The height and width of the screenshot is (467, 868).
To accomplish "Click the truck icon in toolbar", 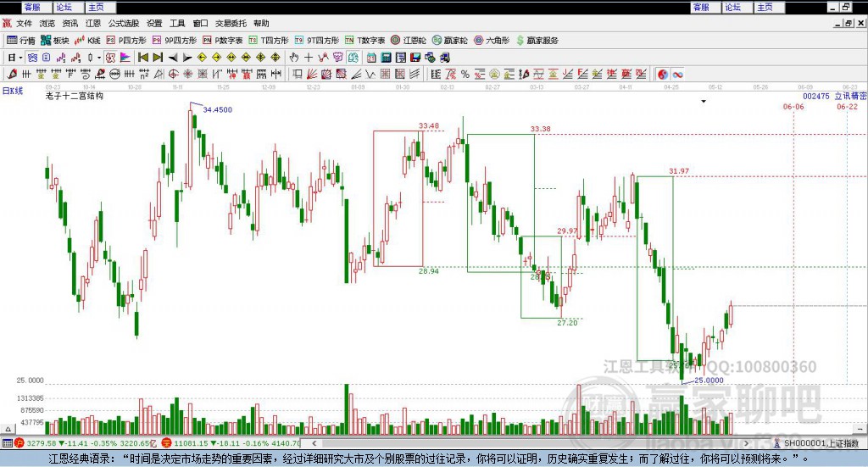I will [444, 58].
